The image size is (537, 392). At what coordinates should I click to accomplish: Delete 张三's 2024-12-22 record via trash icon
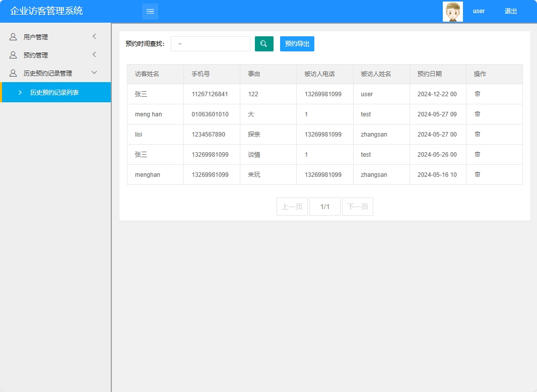coord(477,94)
